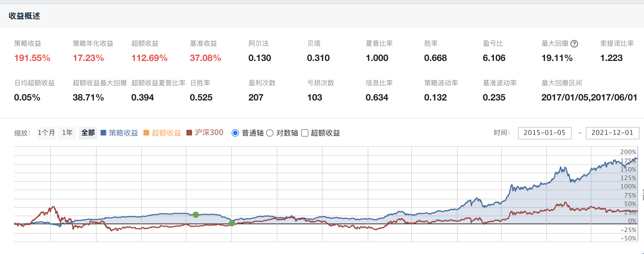This screenshot has height=254, width=644.
Task: Click the blue 策略收益 legend square
Action: click(x=103, y=133)
